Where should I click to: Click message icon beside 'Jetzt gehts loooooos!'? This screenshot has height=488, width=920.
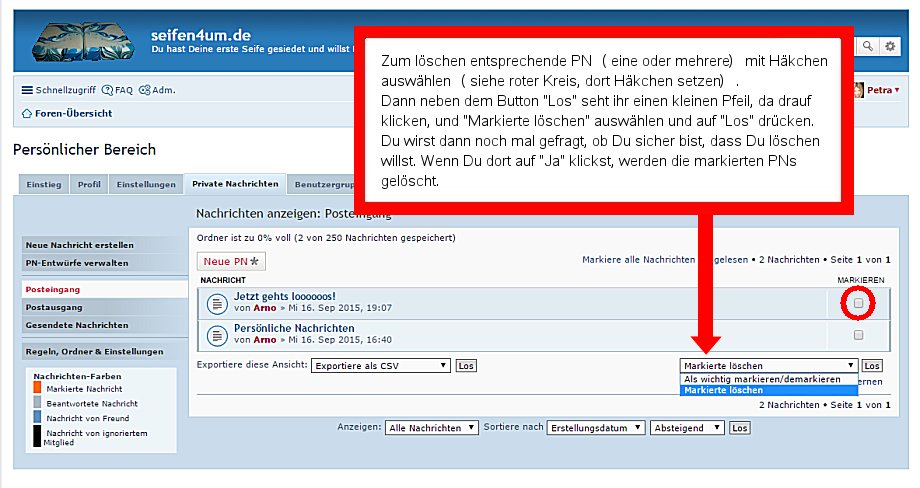pyautogui.click(x=216, y=302)
